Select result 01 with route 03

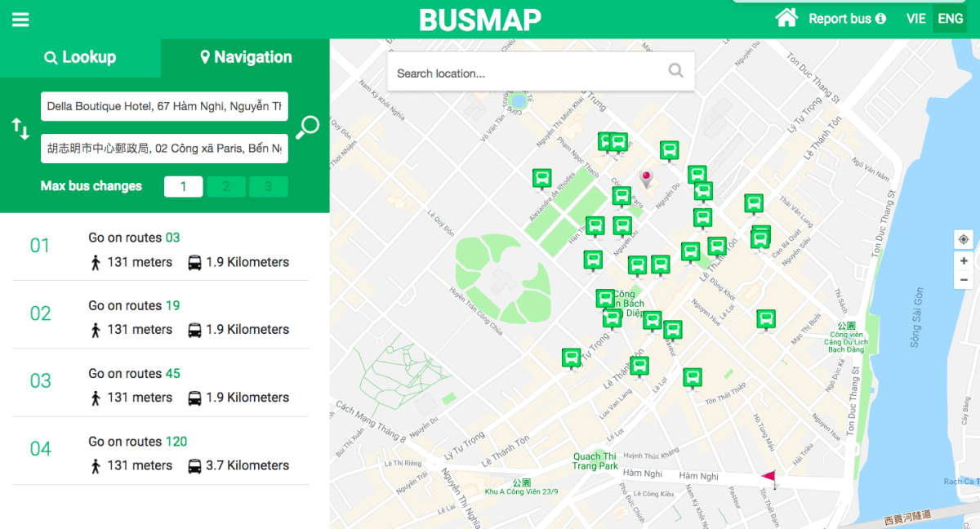click(x=160, y=247)
